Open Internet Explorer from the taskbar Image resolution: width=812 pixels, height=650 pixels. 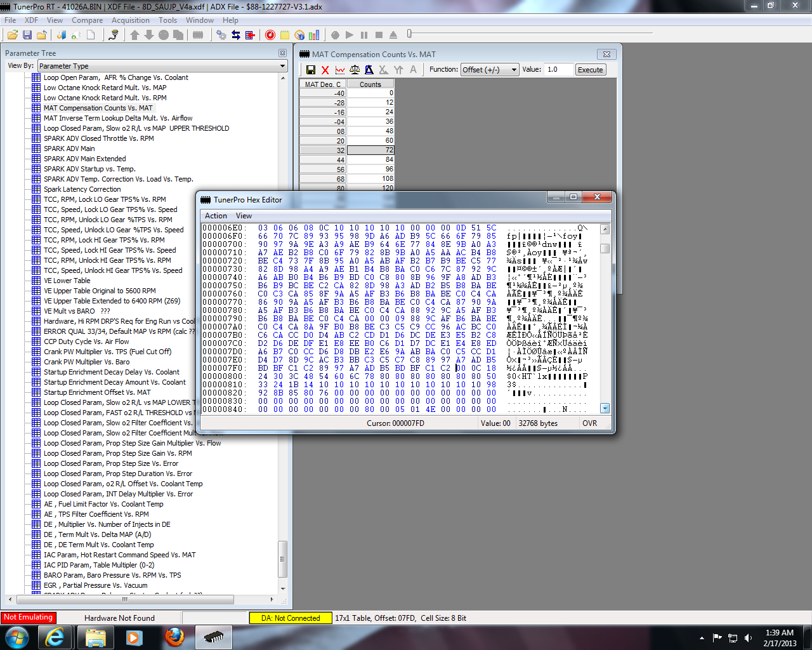(56, 637)
